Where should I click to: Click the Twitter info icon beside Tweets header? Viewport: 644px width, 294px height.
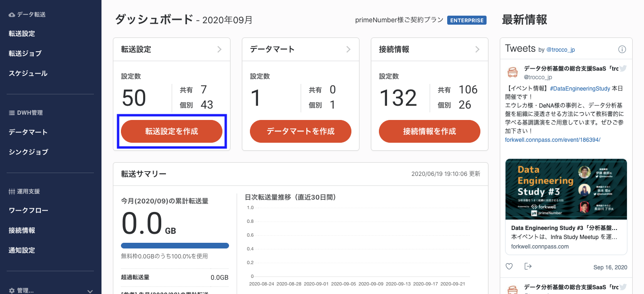[622, 49]
